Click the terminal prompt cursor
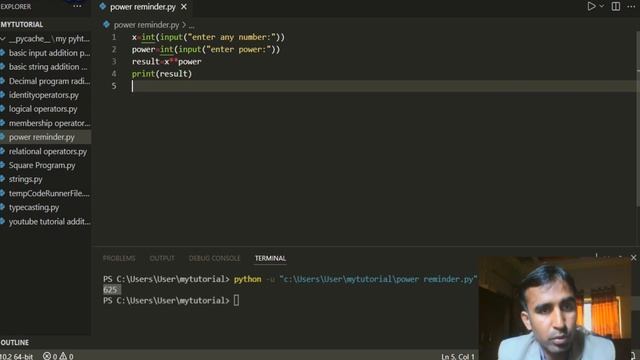This screenshot has height=360, width=640. 236,300
